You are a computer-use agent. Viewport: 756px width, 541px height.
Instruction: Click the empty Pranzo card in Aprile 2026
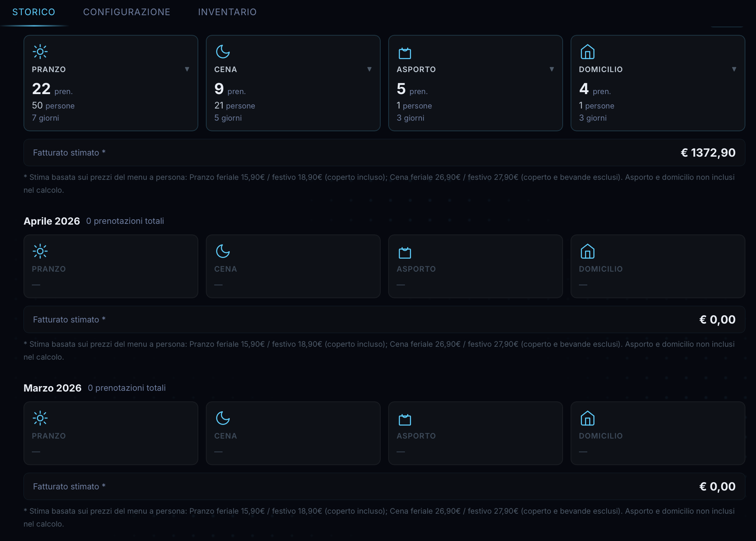pos(111,266)
